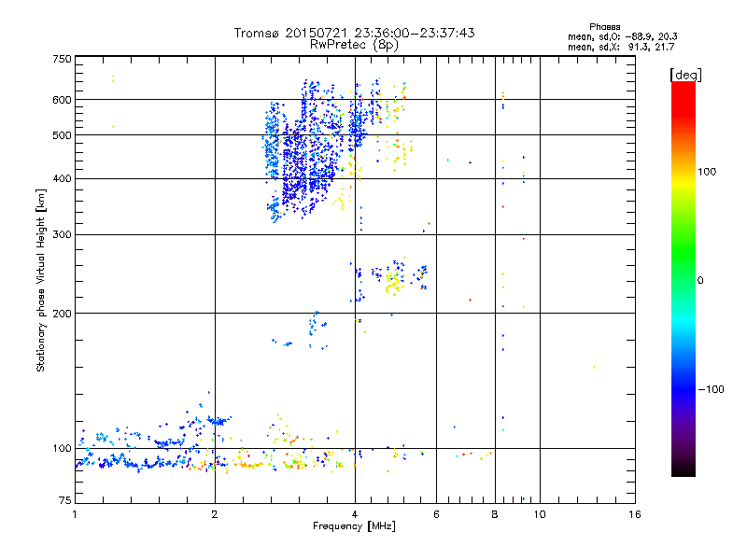Click the x-axis tick label '2'
This screenshot has height=560, width=747.
(215, 514)
